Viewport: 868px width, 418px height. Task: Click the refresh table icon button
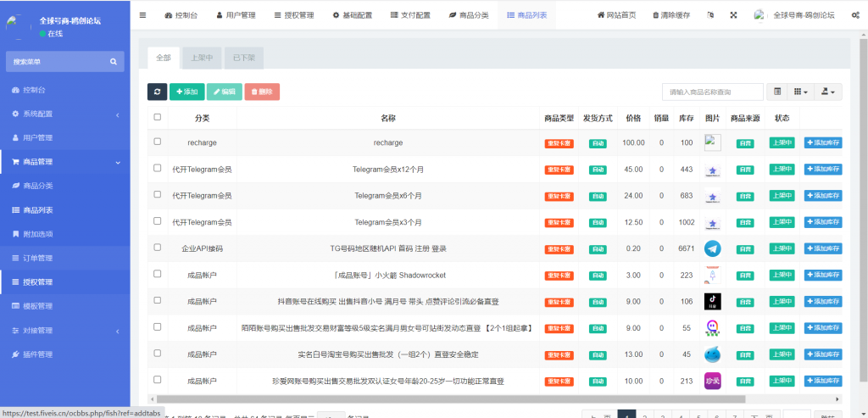[157, 92]
